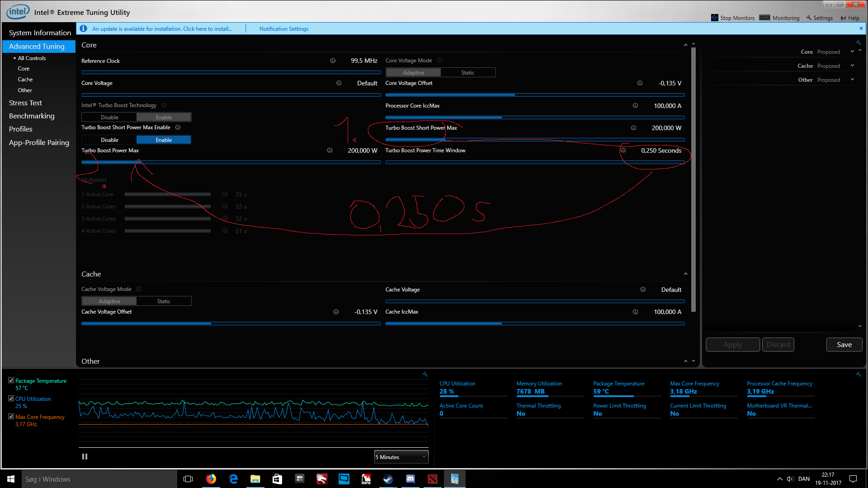Set Core Voltage Mode to Static

[468, 73]
